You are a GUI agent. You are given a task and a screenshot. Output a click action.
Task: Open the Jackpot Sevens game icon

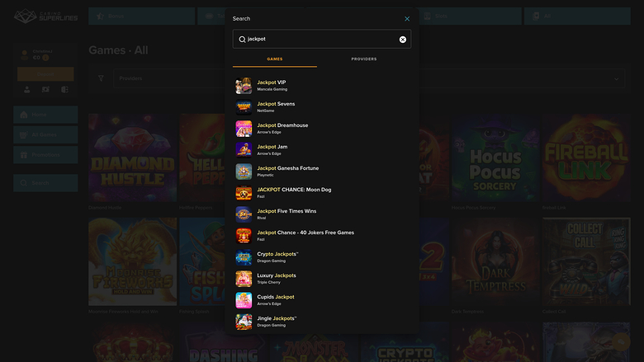tap(244, 107)
